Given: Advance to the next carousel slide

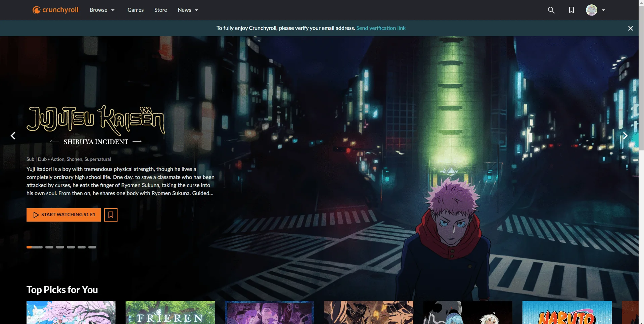Looking at the screenshot, I should (625, 136).
